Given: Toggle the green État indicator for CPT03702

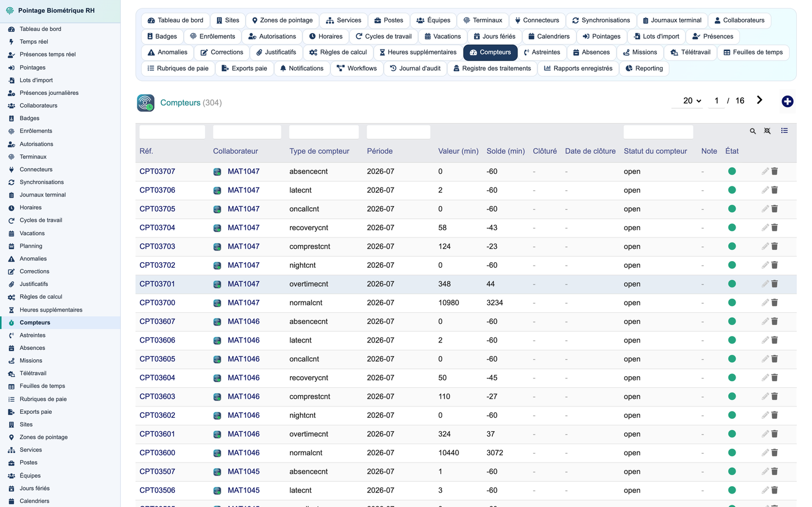Looking at the screenshot, I should (732, 265).
